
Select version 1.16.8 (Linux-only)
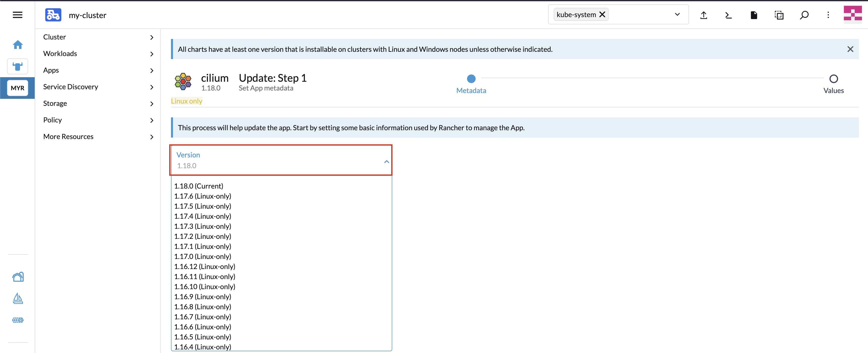click(281, 307)
